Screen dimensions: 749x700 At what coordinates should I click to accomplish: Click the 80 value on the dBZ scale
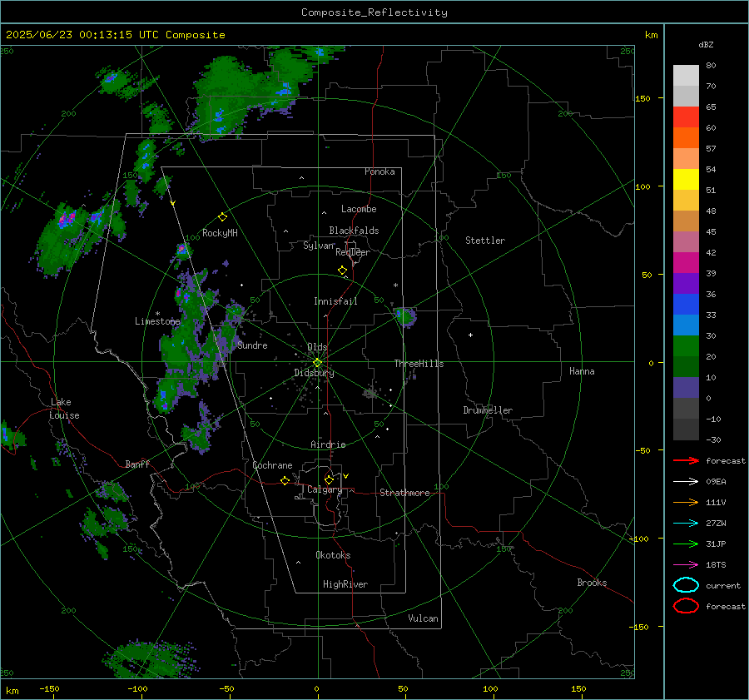tap(711, 66)
